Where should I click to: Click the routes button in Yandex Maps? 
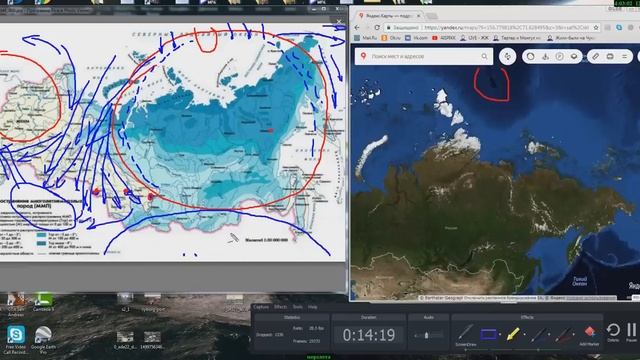(x=507, y=56)
